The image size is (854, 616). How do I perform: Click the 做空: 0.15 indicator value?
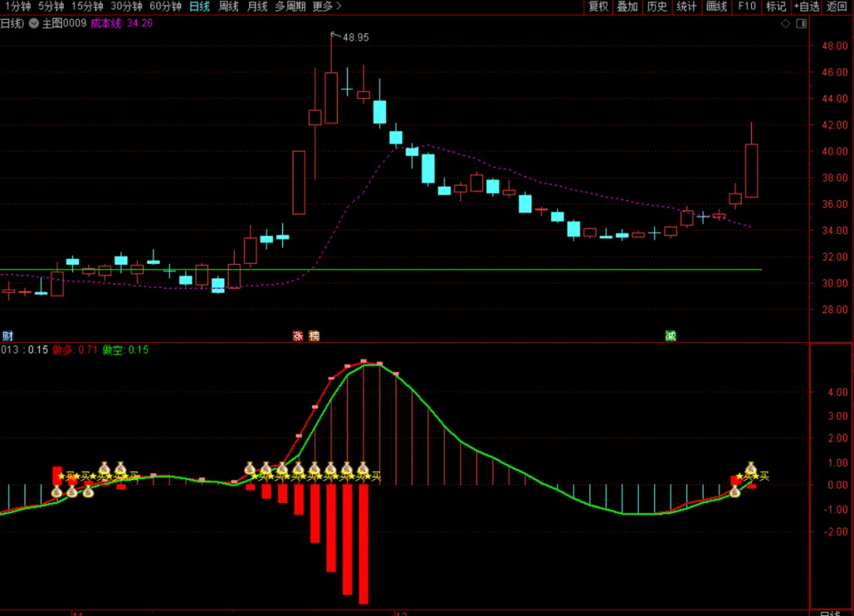click(125, 350)
